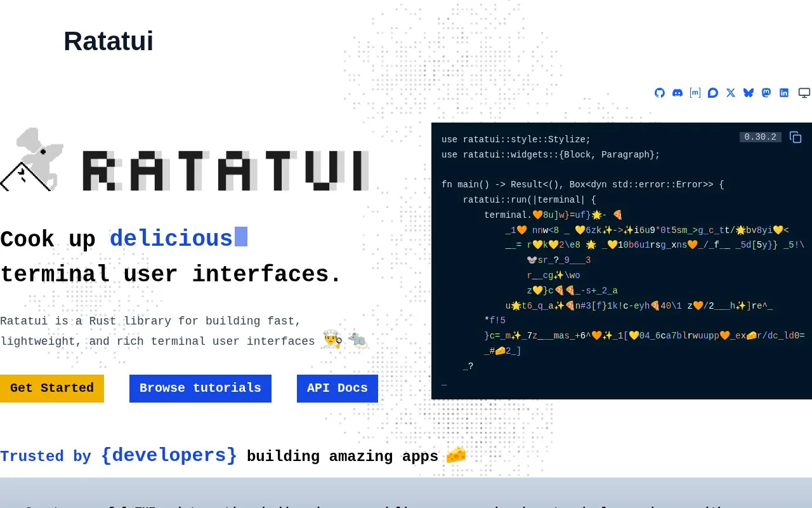812x508 pixels.
Task: Click the pixel-art RATATUI logo banner
Action: pyautogui.click(x=226, y=171)
